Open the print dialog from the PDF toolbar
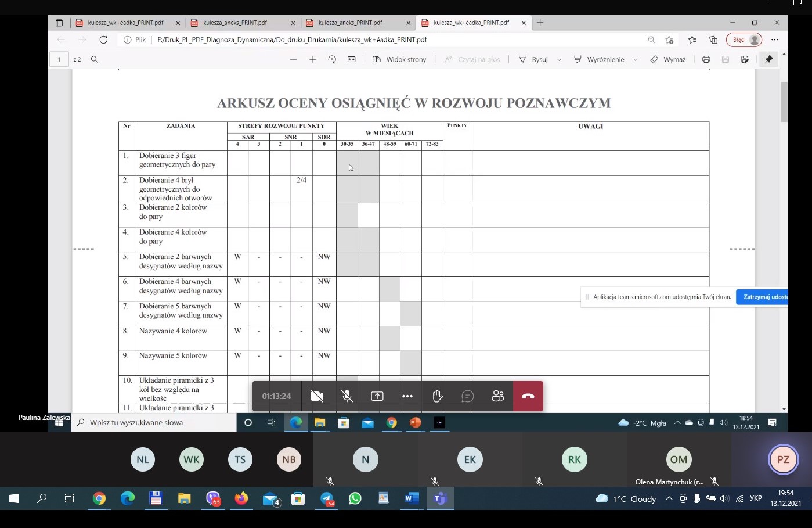 coord(706,59)
